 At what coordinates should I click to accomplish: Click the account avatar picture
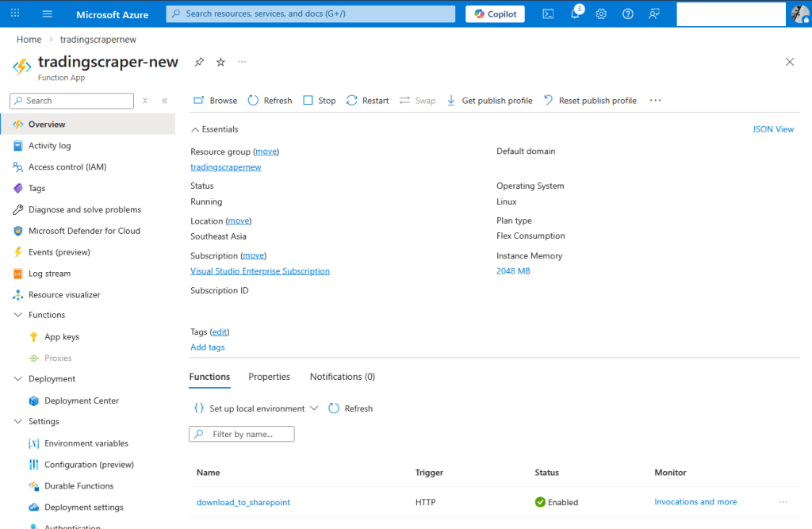[x=800, y=13]
